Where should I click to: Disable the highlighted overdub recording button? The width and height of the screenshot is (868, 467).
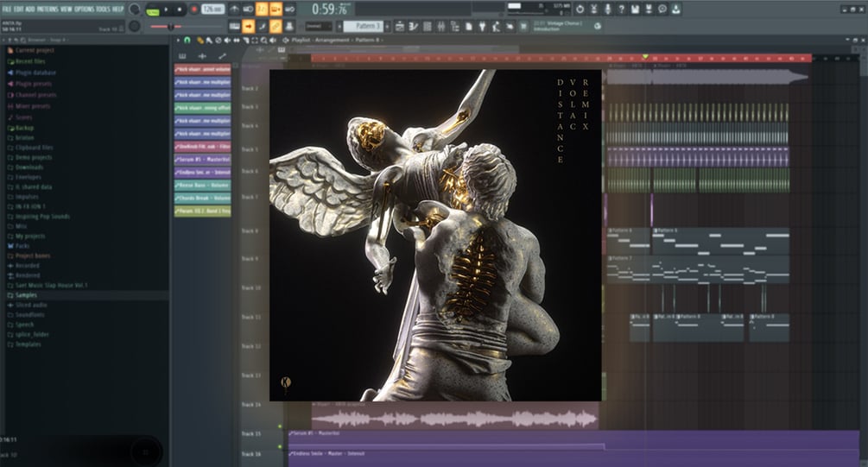276,9
